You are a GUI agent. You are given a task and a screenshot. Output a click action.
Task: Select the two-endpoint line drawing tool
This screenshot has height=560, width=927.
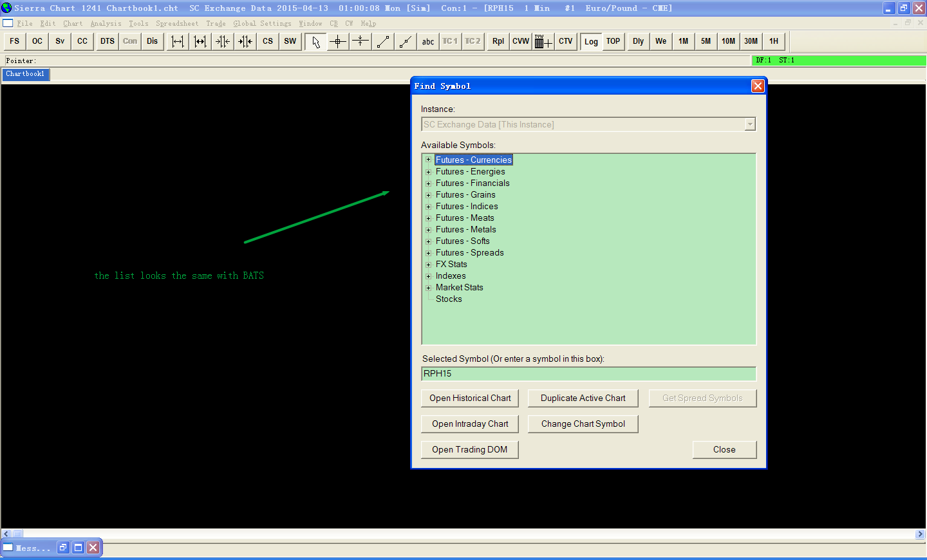383,41
